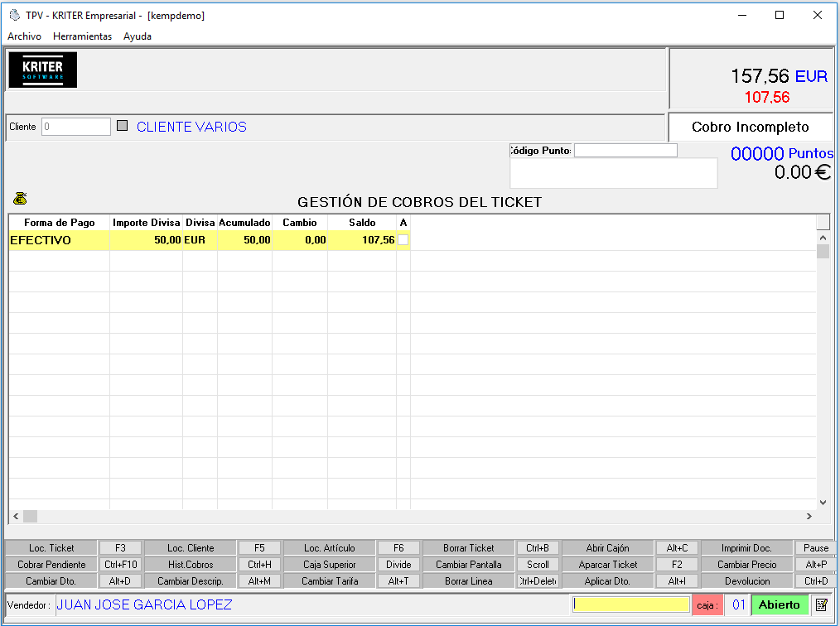Image resolution: width=840 pixels, height=626 pixels.
Task: Open Loc. Artículo search
Action: [330, 548]
